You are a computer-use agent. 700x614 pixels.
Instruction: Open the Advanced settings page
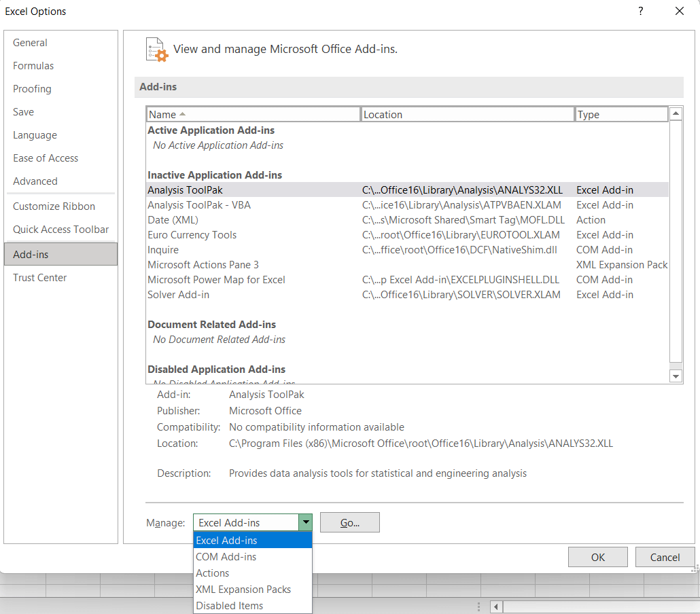35,181
